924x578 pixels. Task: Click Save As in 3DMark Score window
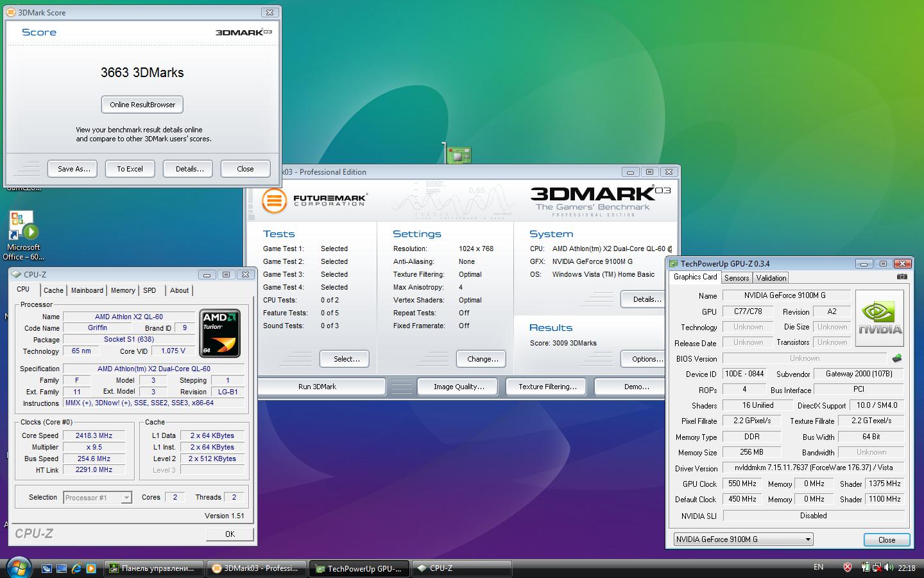pyautogui.click(x=73, y=169)
